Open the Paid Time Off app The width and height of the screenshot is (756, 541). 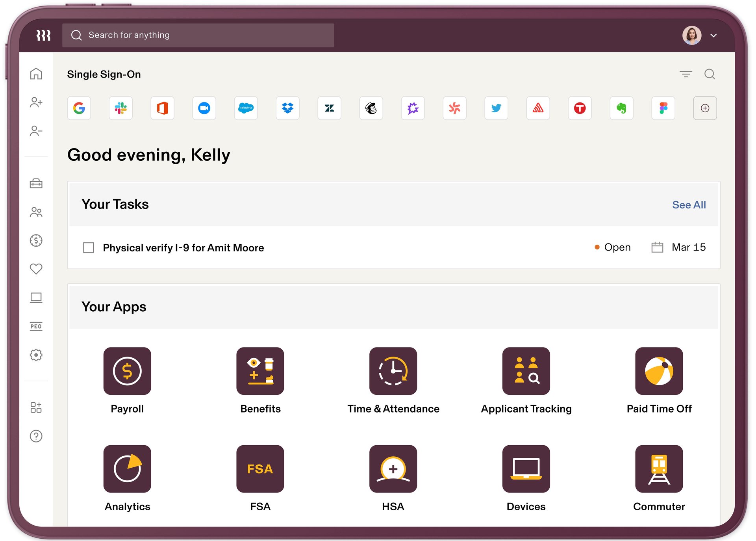(659, 371)
